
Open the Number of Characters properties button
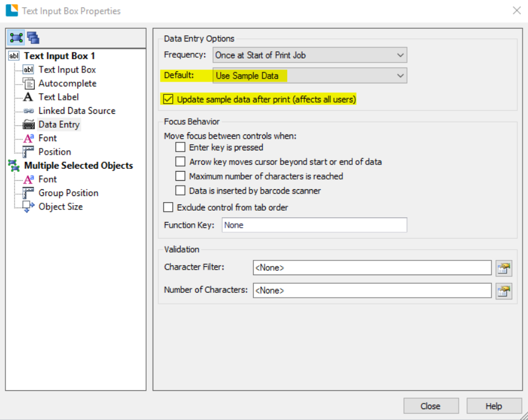click(x=504, y=291)
